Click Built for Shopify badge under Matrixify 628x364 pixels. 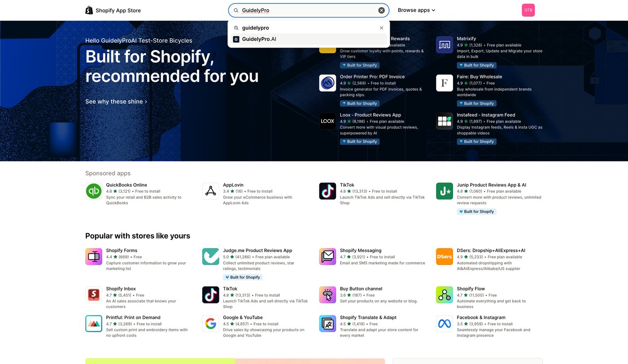477,65
